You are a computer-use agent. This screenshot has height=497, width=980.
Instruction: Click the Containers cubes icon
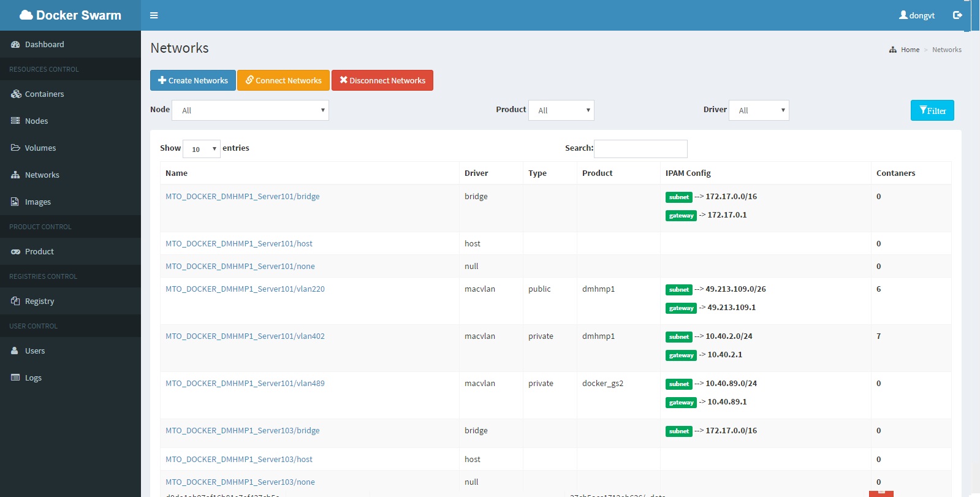tap(16, 94)
